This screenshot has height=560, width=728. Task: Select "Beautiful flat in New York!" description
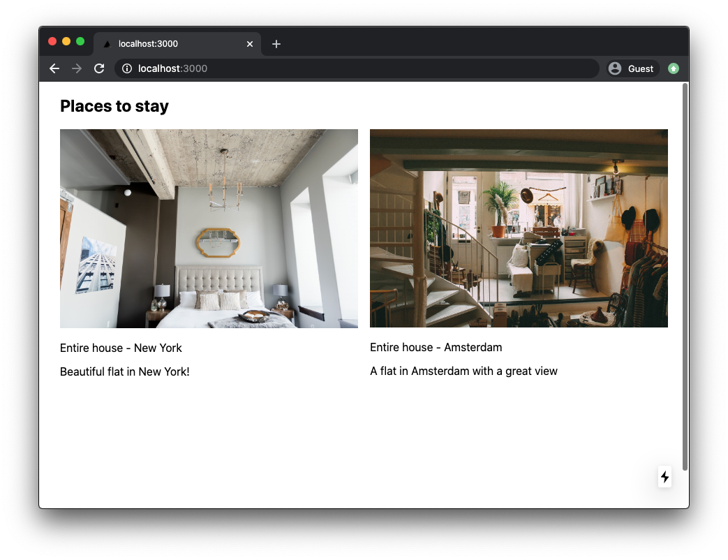[x=124, y=371]
